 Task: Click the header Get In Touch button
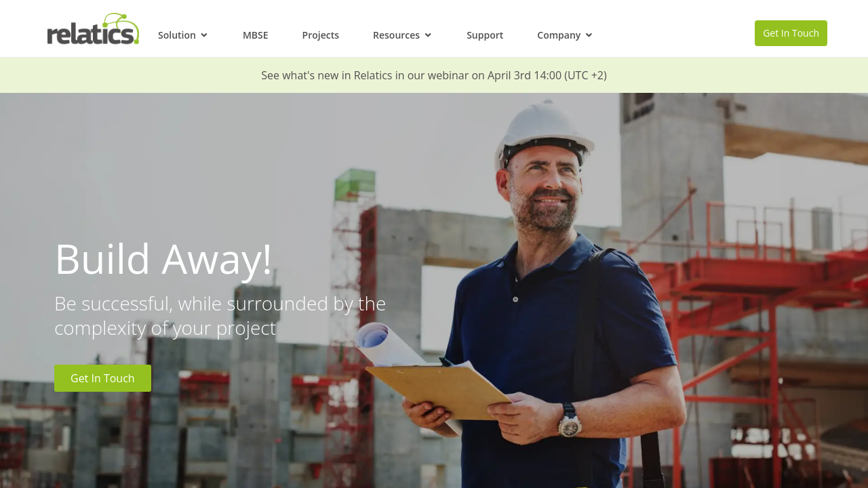[791, 33]
